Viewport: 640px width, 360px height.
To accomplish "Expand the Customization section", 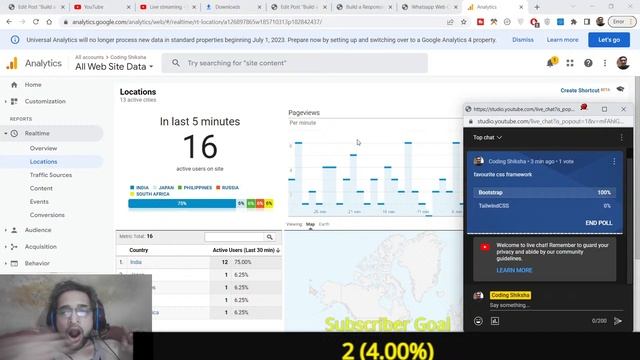I will coord(6,101).
